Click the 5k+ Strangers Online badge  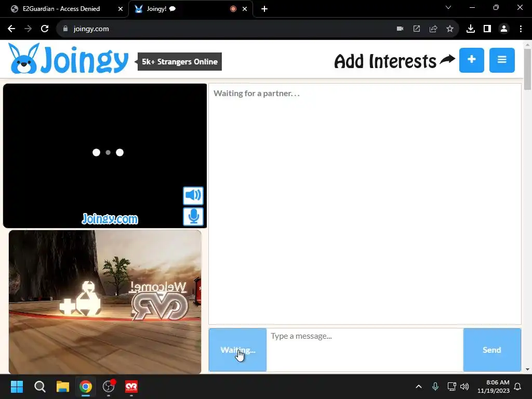pyautogui.click(x=179, y=62)
